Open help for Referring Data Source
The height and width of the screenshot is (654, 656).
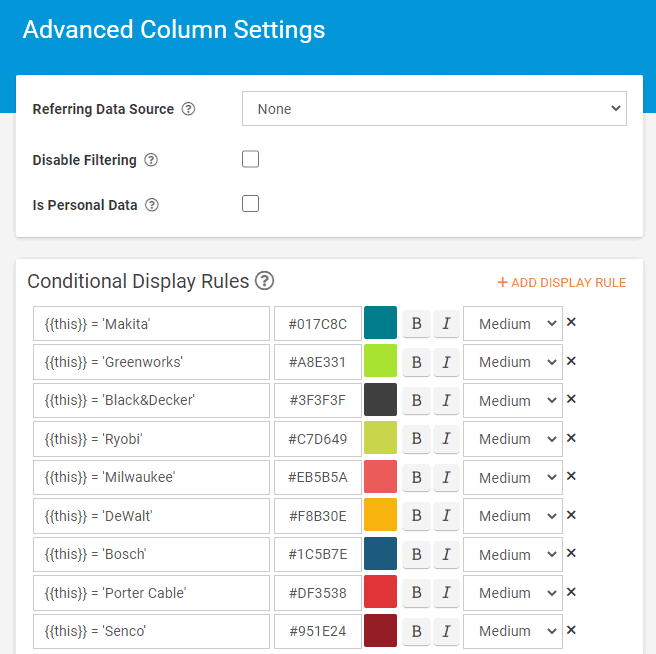188,109
